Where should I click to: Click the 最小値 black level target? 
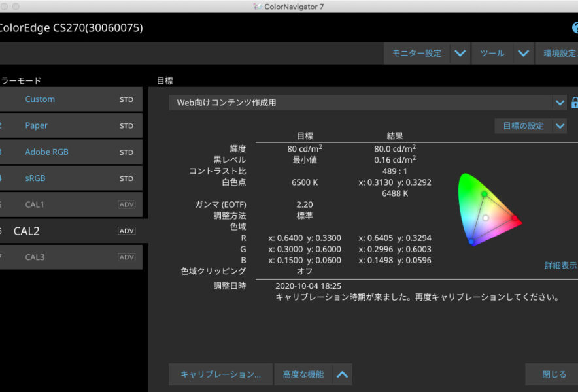pos(305,160)
